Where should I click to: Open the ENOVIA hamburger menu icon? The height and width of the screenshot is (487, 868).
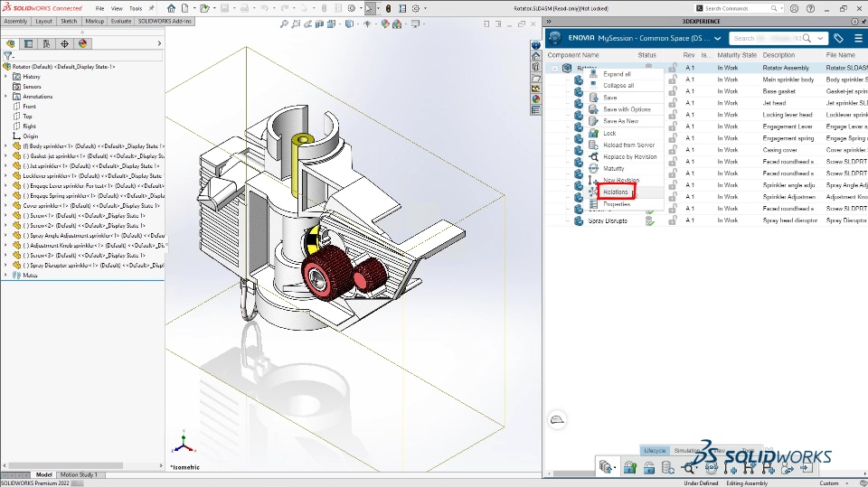(x=859, y=38)
